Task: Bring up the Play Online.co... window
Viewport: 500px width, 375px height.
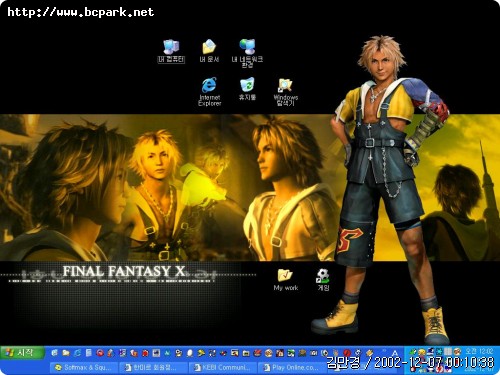Action: tap(292, 367)
